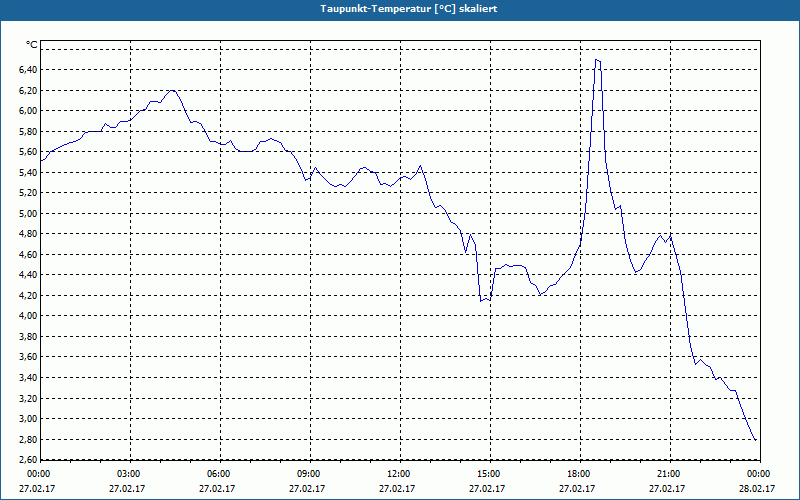
Task: Pick the 2,80 y-axis tick label
Action: click(x=28, y=439)
